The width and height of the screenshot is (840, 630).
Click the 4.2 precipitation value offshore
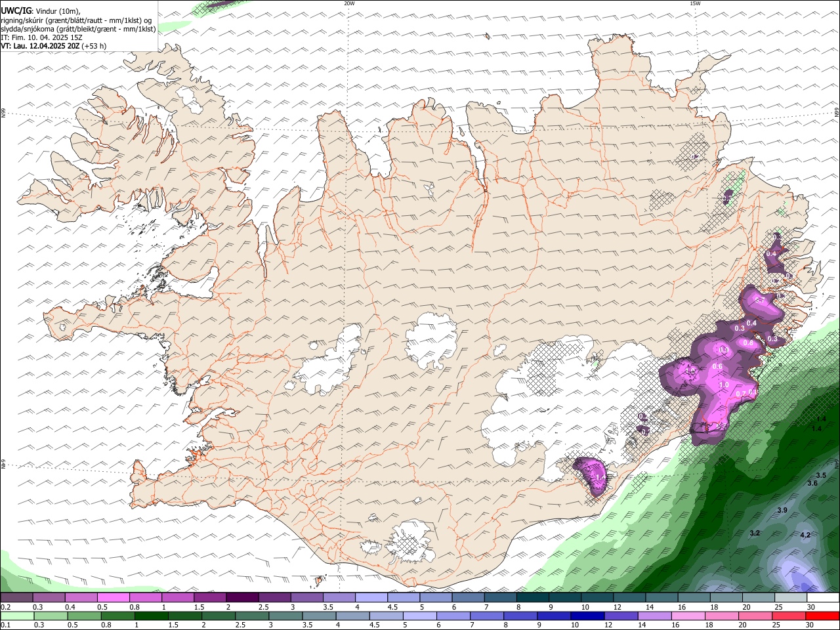click(805, 535)
